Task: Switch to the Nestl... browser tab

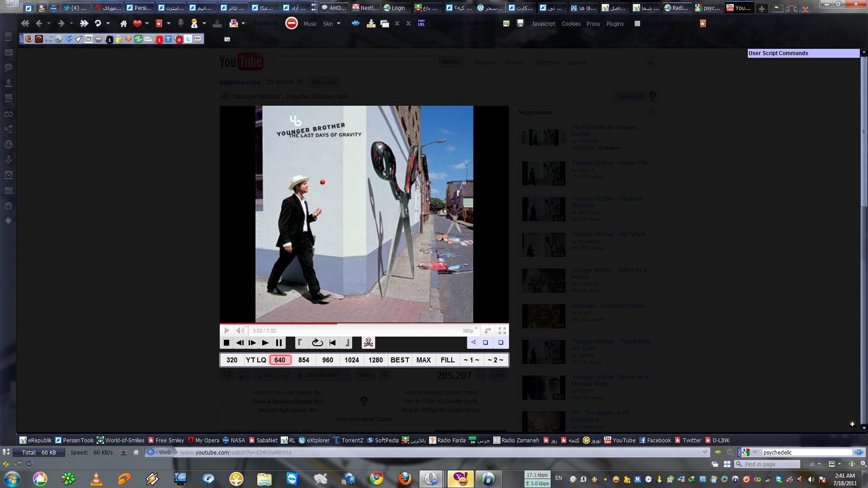Action: 365,8
